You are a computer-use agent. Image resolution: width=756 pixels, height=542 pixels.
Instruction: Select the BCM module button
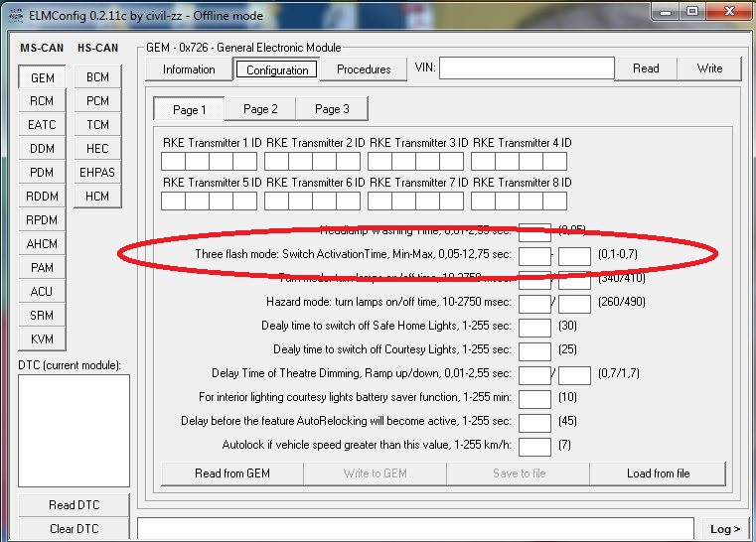97,77
